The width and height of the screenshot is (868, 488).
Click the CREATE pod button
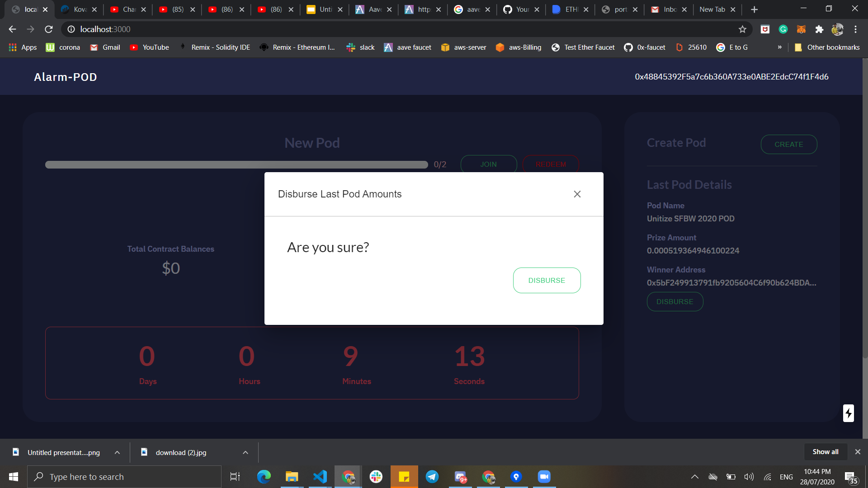(x=788, y=144)
